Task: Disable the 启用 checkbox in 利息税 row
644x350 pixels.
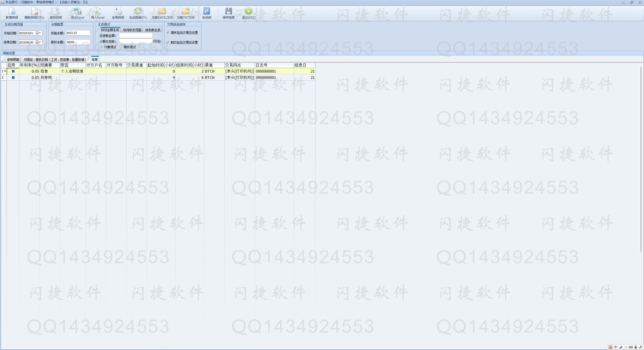Action: [13, 78]
